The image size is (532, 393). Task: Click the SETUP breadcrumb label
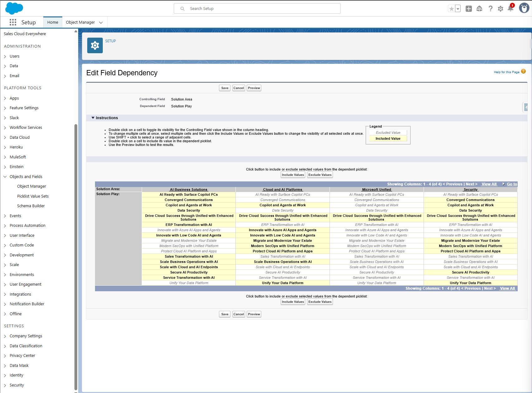pyautogui.click(x=111, y=41)
